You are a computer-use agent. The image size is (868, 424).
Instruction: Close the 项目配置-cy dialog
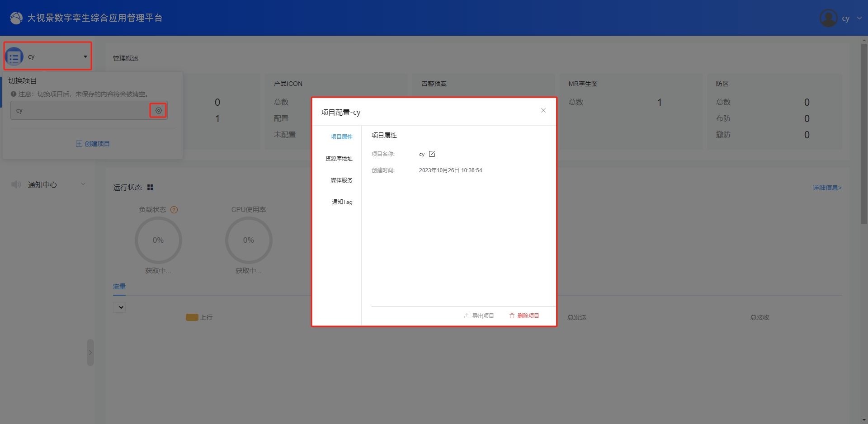543,110
